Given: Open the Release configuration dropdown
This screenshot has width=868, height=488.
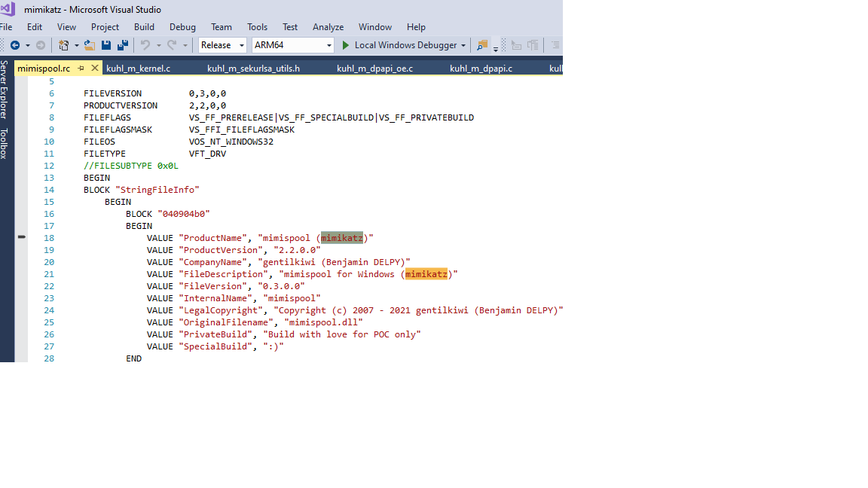Looking at the screenshot, I should [x=222, y=45].
